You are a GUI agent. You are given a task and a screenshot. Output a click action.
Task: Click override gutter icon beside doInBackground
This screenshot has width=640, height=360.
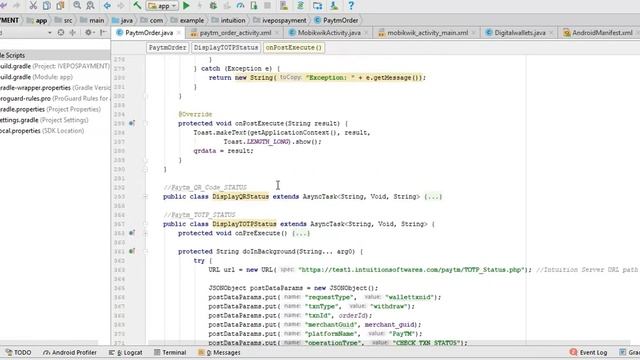pos(132,251)
